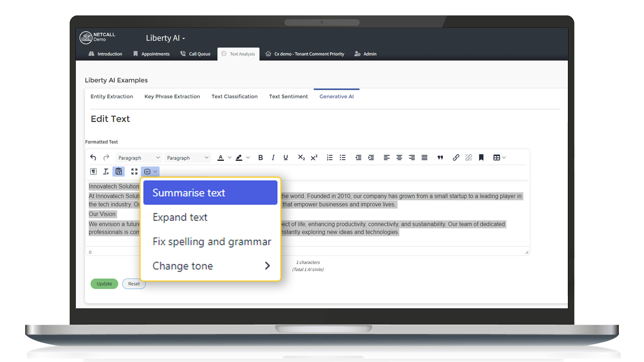Insert a blockquote
644x362 pixels.
point(440,157)
